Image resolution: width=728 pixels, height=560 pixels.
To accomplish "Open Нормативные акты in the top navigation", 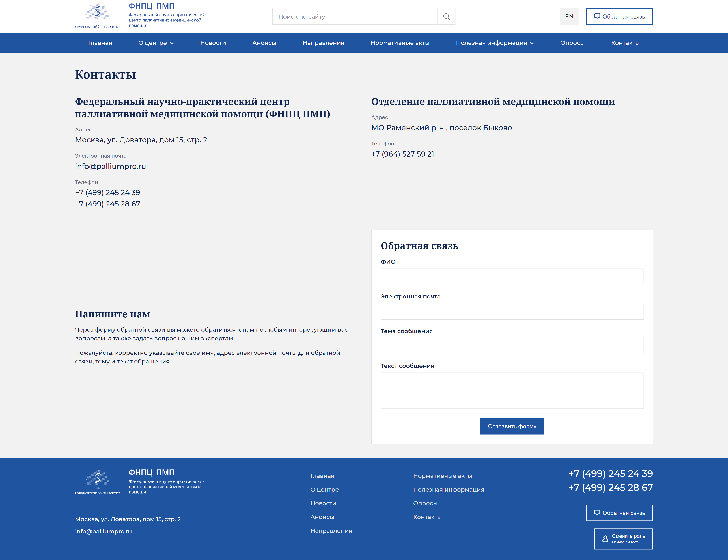I will coord(400,43).
